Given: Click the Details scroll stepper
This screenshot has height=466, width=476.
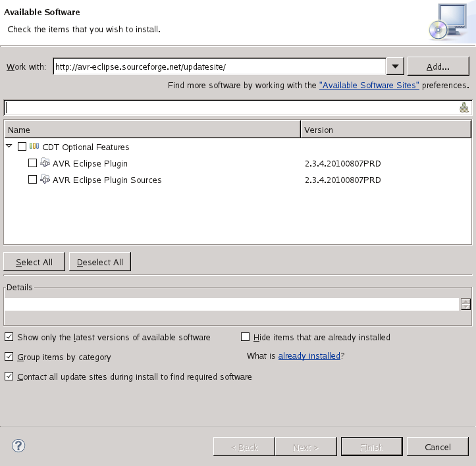Looking at the screenshot, I should [465, 304].
